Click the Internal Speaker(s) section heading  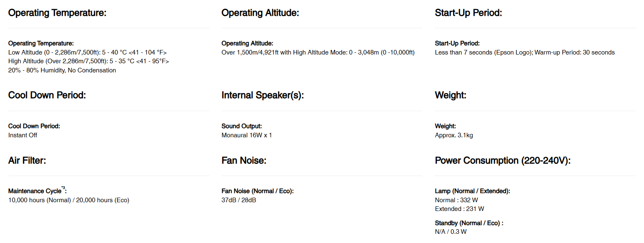coord(263,95)
